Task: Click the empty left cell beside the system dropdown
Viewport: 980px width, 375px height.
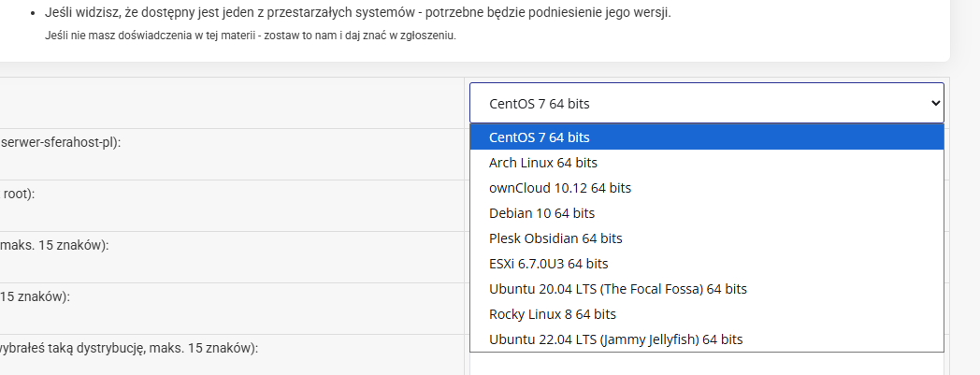Action: (x=232, y=103)
